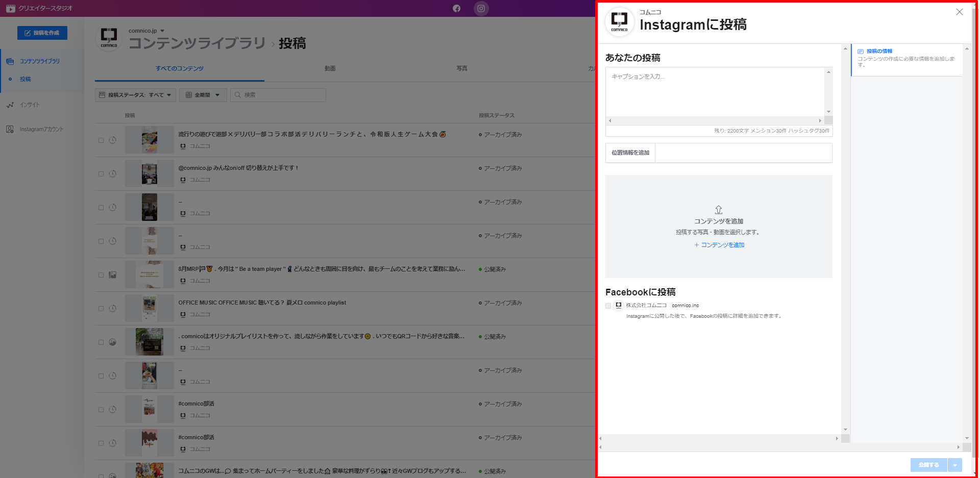This screenshot has height=478, width=980.
Task: Click the caption box scroll down arrow
Action: [x=828, y=112]
